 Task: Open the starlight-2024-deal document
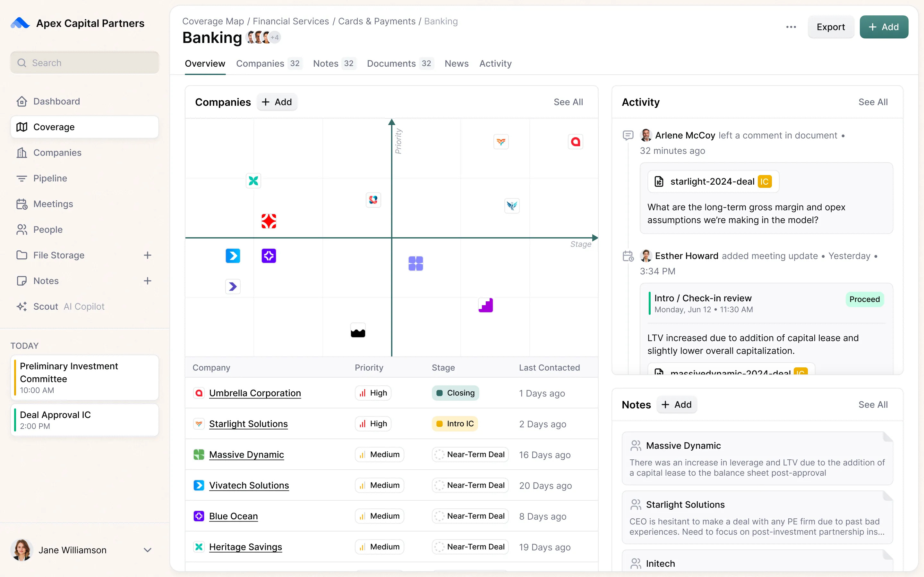point(713,181)
